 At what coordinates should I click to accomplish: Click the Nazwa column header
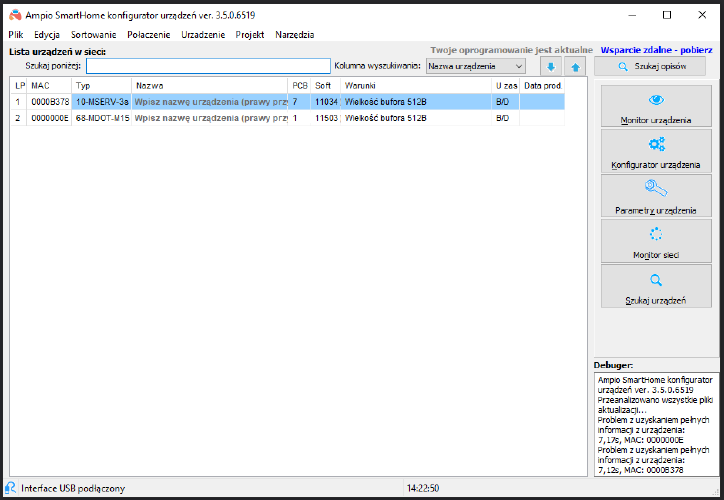210,85
